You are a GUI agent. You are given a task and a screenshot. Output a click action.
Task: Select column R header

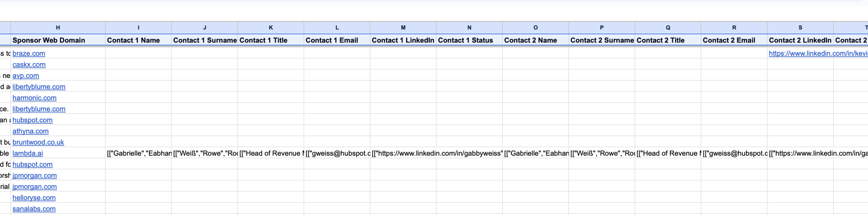tap(734, 27)
